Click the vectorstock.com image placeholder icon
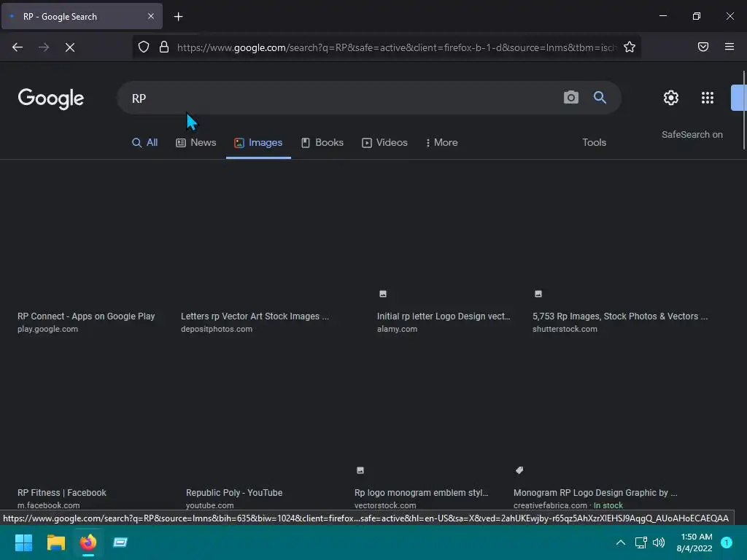The height and width of the screenshot is (560, 747). pyautogui.click(x=360, y=470)
